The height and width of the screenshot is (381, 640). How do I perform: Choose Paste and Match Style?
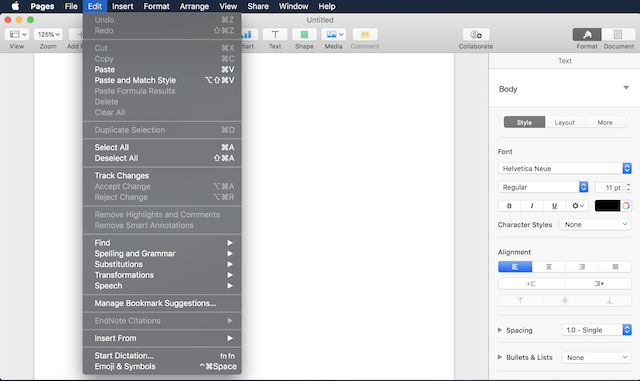coord(162,80)
